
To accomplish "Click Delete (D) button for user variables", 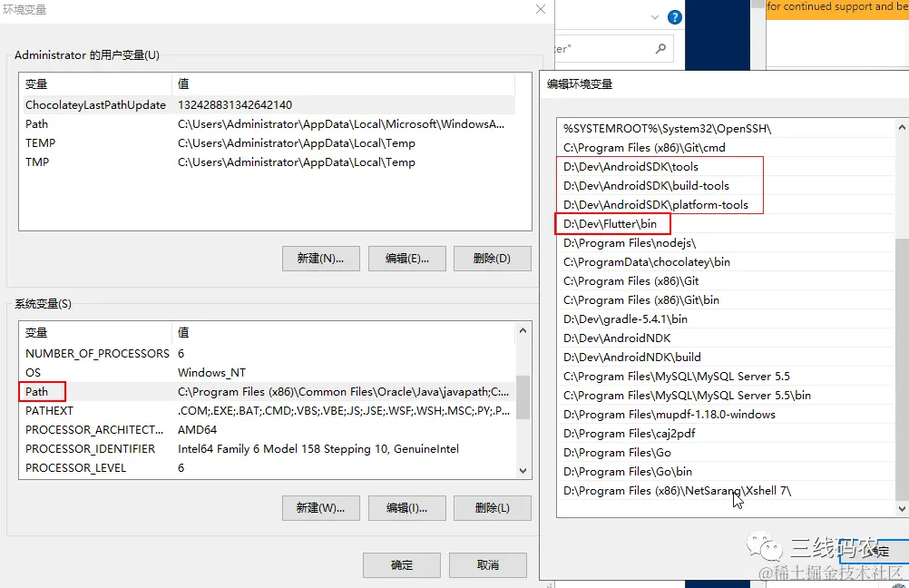I will (493, 259).
